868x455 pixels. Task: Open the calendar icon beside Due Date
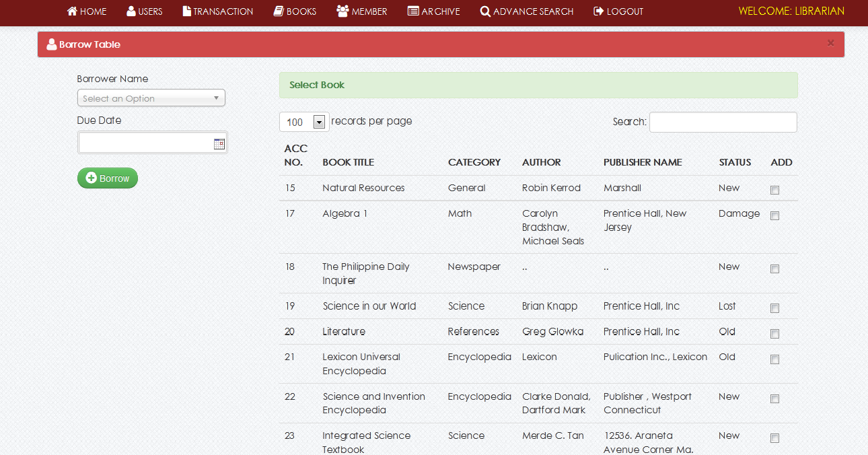(219, 142)
